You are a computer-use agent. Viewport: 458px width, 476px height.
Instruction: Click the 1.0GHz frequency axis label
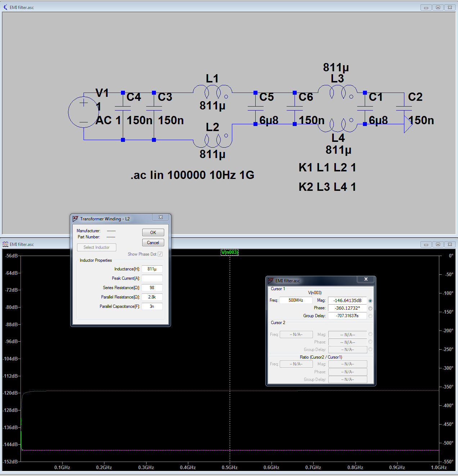coord(439,467)
